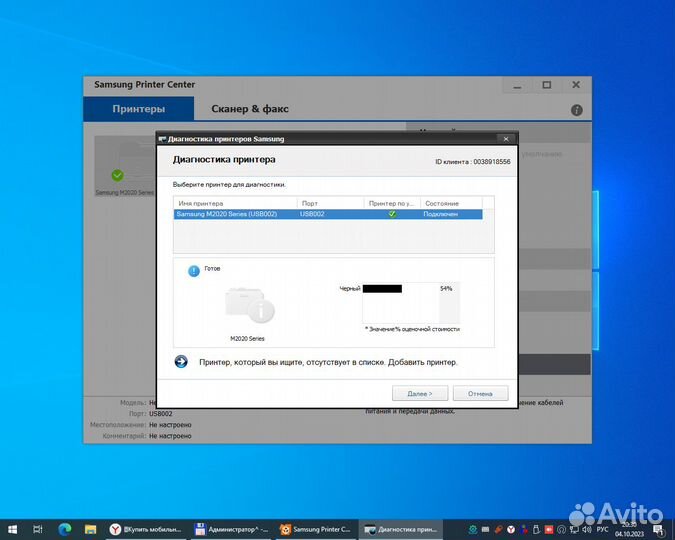The height and width of the screenshot is (540, 675).
Task: Launch Microsoft Edge from the taskbar
Action: [x=65, y=529]
